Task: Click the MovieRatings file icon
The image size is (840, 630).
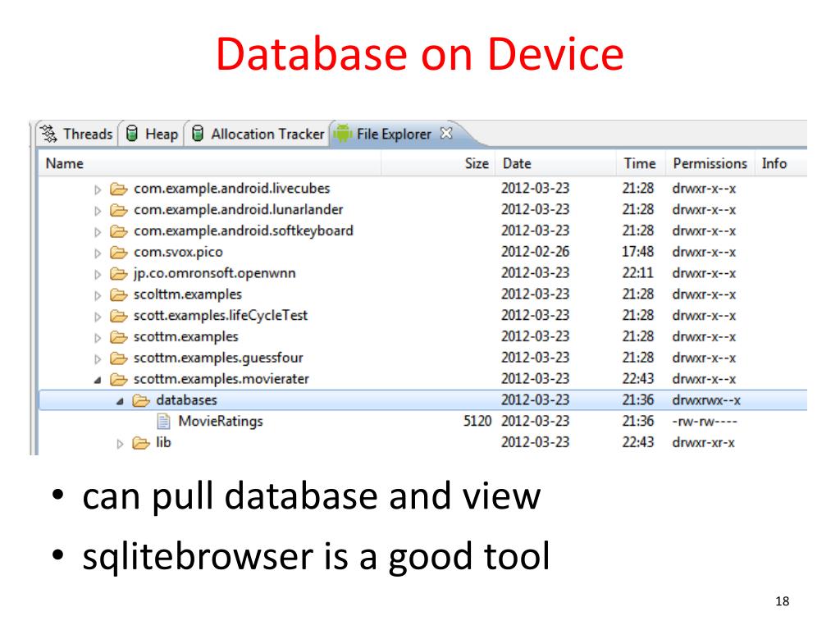Action: (163, 422)
